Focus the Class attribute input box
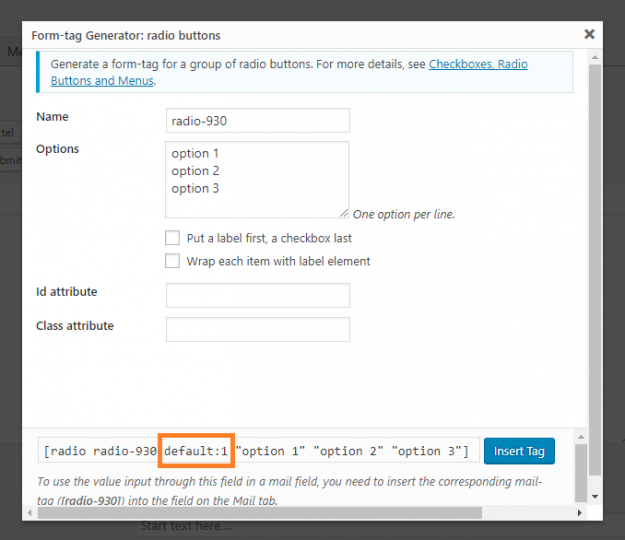The width and height of the screenshot is (625, 540). click(258, 329)
